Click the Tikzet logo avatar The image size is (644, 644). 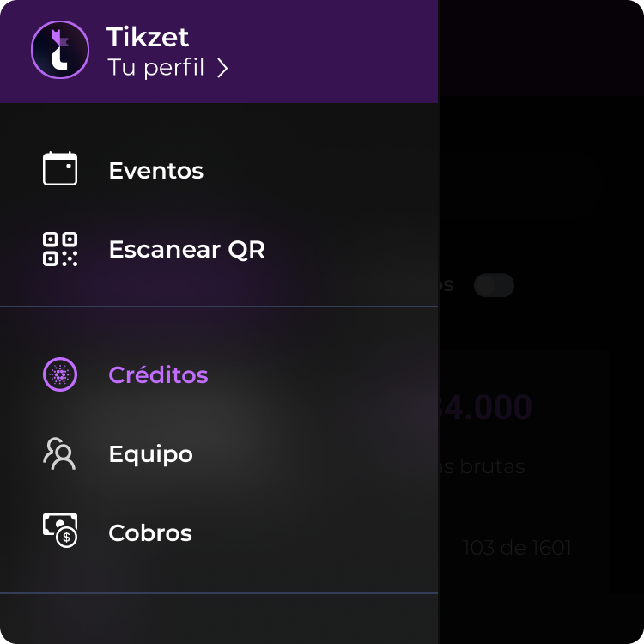[60, 51]
